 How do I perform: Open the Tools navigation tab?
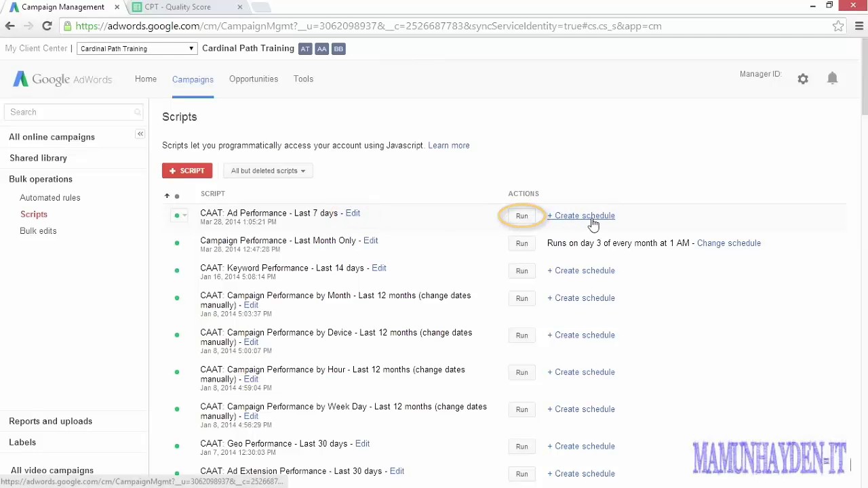coord(303,79)
